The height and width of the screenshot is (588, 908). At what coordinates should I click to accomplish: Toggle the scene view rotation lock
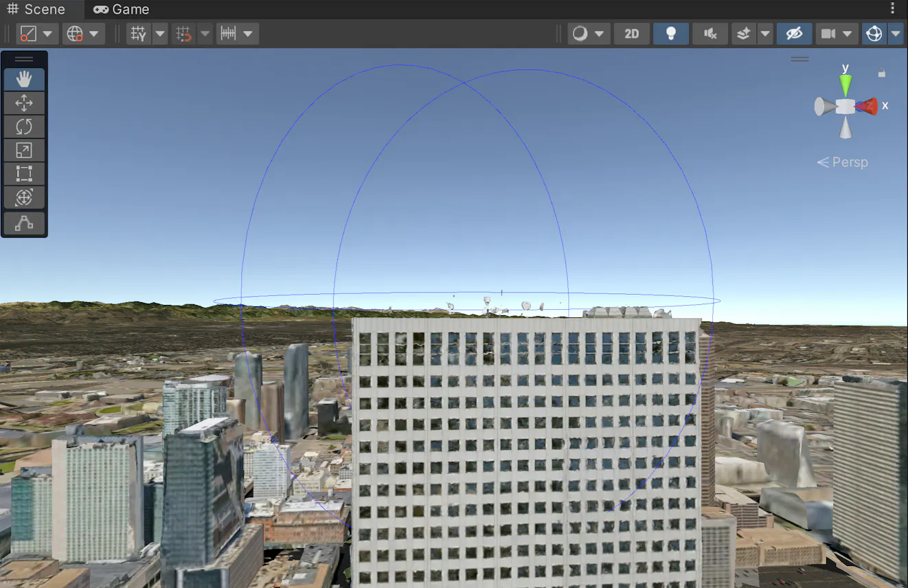(x=882, y=72)
